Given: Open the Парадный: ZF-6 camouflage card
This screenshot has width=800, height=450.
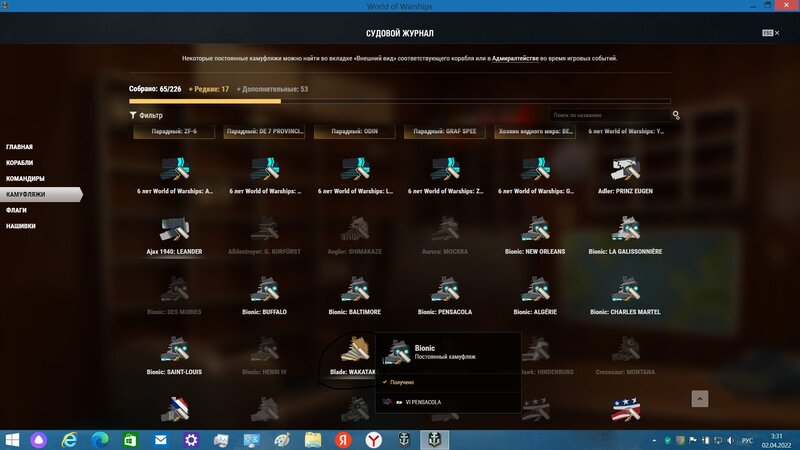Looking at the screenshot, I should pos(174,132).
